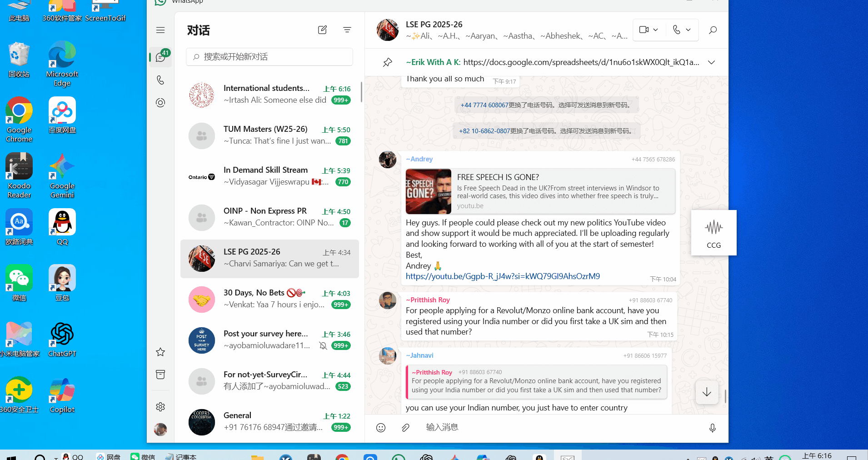Jump to quoted Pritthish Roy message
The height and width of the screenshot is (460, 868).
click(536, 382)
